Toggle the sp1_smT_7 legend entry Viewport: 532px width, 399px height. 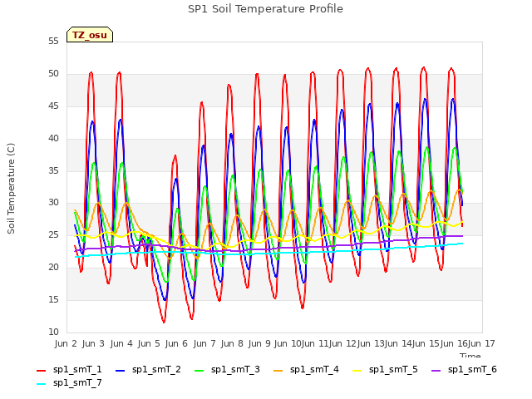[69, 382]
